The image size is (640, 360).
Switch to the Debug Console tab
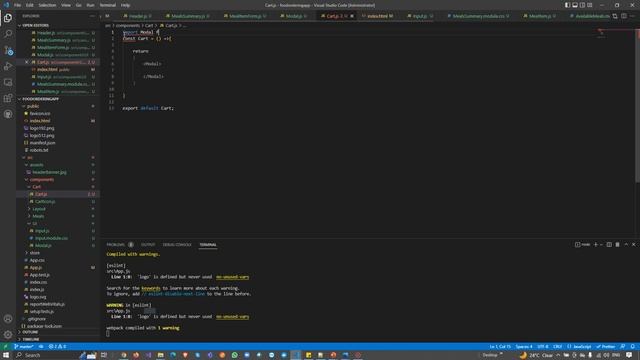tap(177, 244)
